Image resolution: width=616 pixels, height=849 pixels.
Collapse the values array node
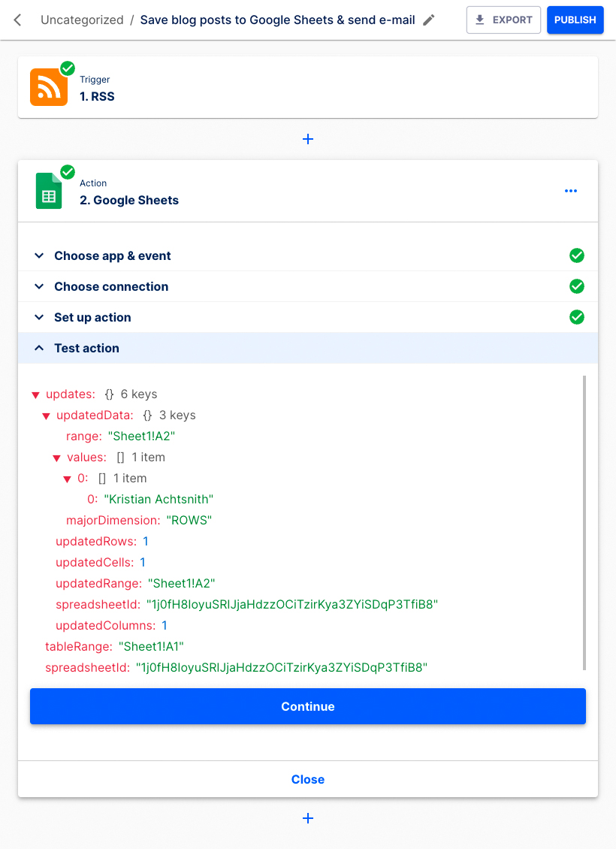click(x=56, y=457)
